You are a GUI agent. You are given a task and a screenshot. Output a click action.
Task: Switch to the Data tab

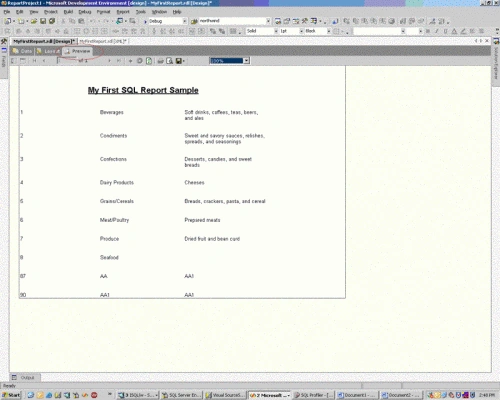(22, 51)
